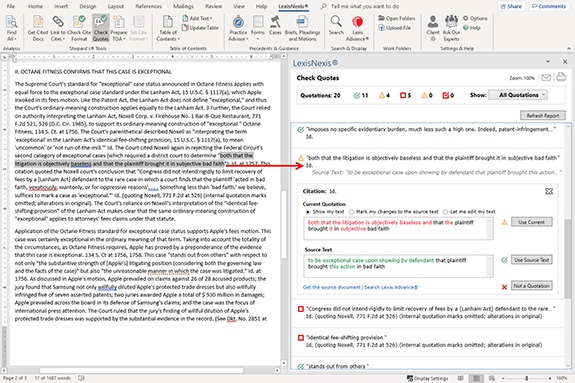575x383 pixels.
Task: Open Client ID settings
Action: (433, 29)
